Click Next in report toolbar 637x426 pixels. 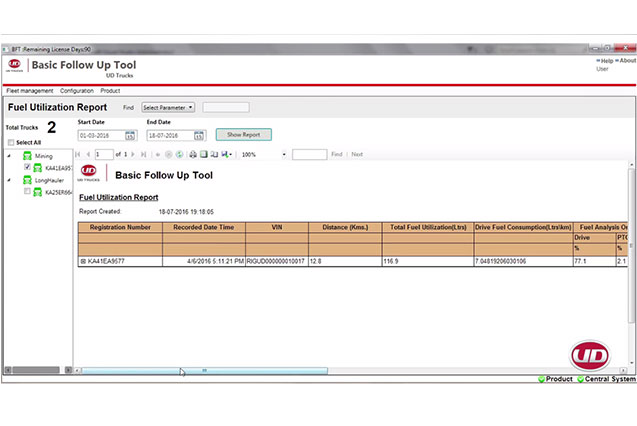pos(357,154)
